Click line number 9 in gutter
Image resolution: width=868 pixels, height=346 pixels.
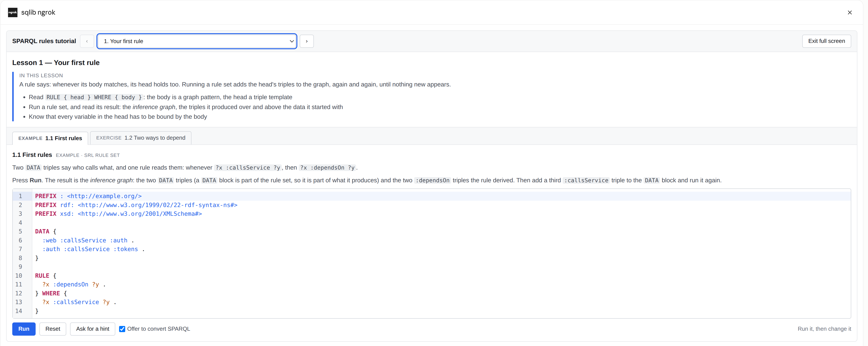click(x=20, y=267)
